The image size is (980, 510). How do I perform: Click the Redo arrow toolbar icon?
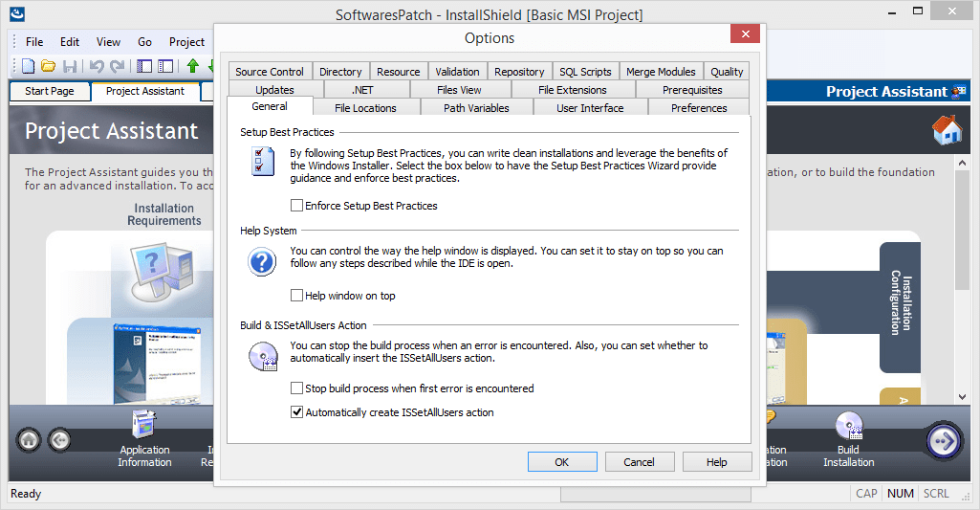(x=117, y=66)
